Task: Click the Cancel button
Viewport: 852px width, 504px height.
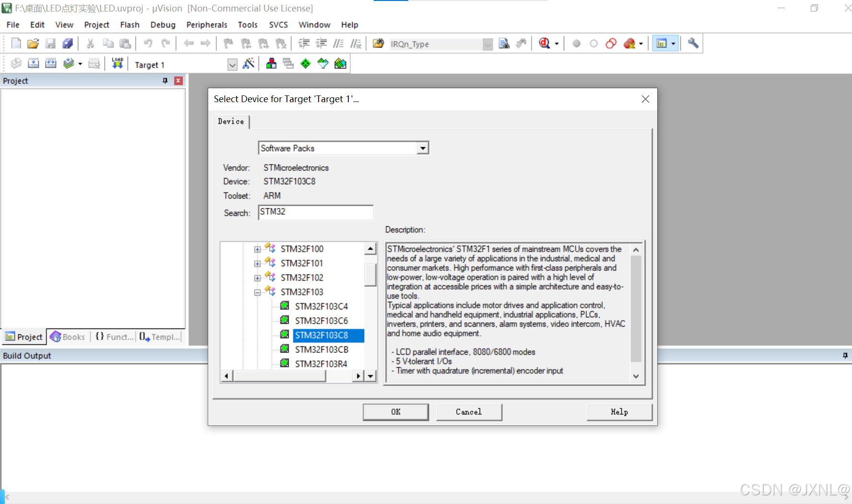Action: 469,412
